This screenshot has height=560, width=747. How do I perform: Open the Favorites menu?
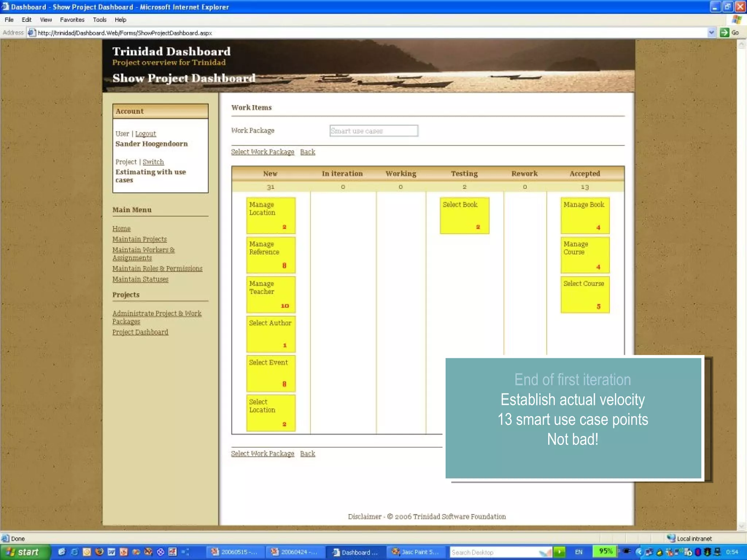[x=72, y=20]
